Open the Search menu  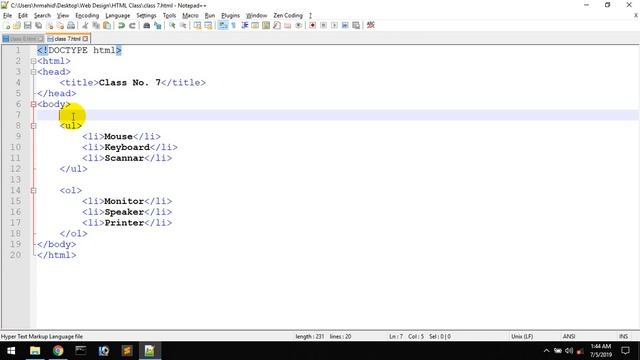click(42, 16)
